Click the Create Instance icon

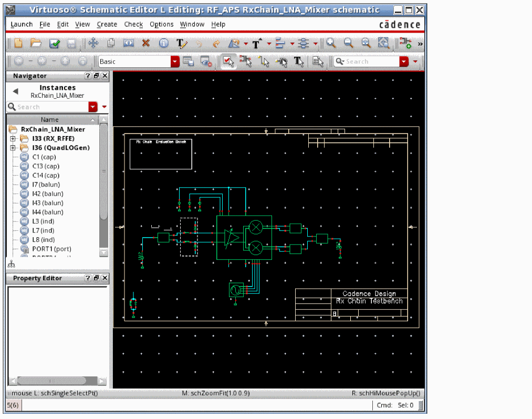[x=405, y=44]
